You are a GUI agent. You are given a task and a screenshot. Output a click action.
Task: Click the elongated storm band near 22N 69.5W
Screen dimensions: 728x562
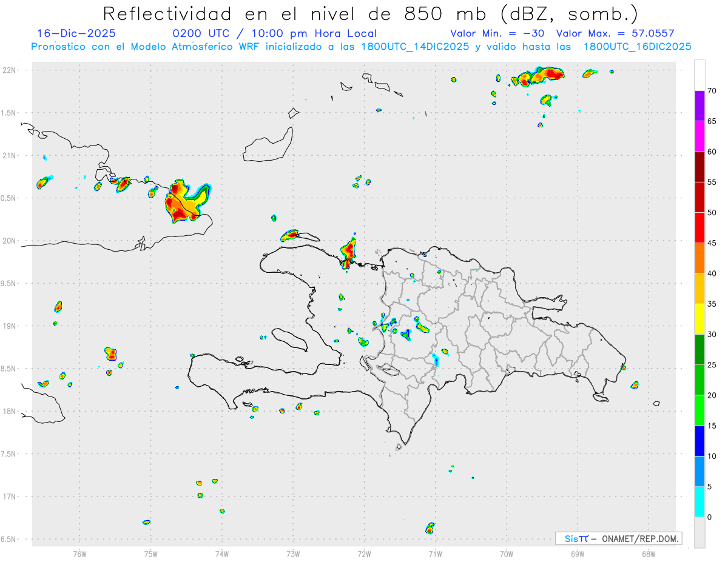[x=538, y=76]
